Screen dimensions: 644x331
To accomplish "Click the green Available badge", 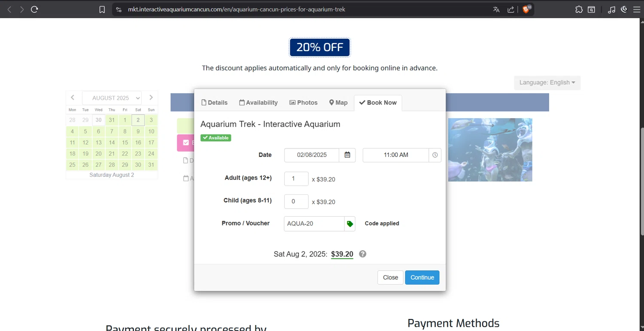I will (216, 138).
